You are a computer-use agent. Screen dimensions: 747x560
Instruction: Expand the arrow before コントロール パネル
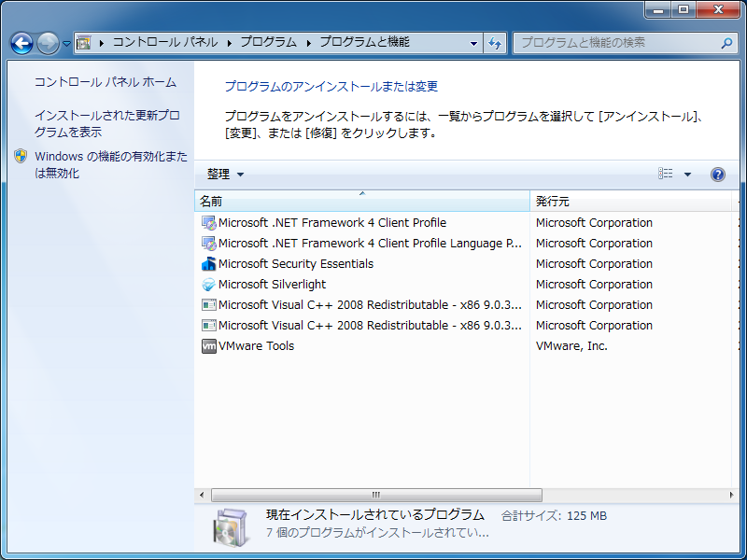tap(101, 43)
